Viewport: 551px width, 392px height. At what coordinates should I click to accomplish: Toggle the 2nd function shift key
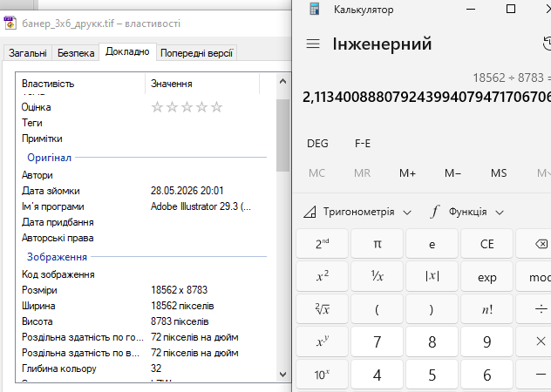pos(323,244)
